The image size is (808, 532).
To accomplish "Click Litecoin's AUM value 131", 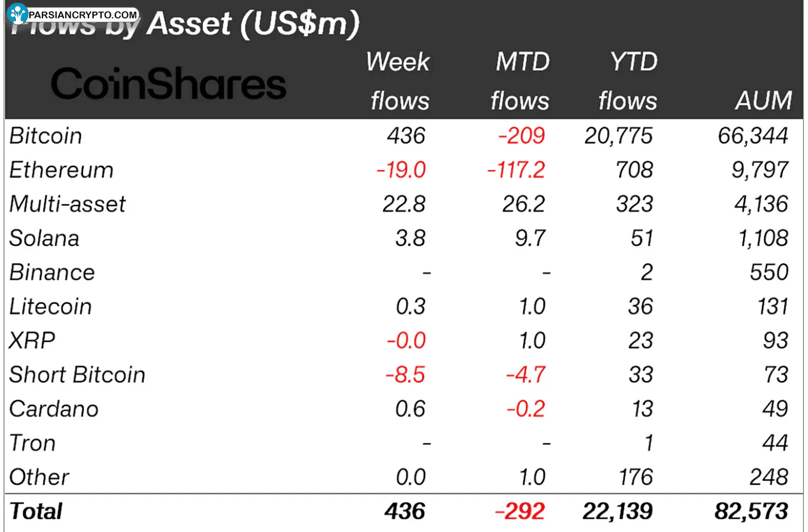I will coord(773,307).
